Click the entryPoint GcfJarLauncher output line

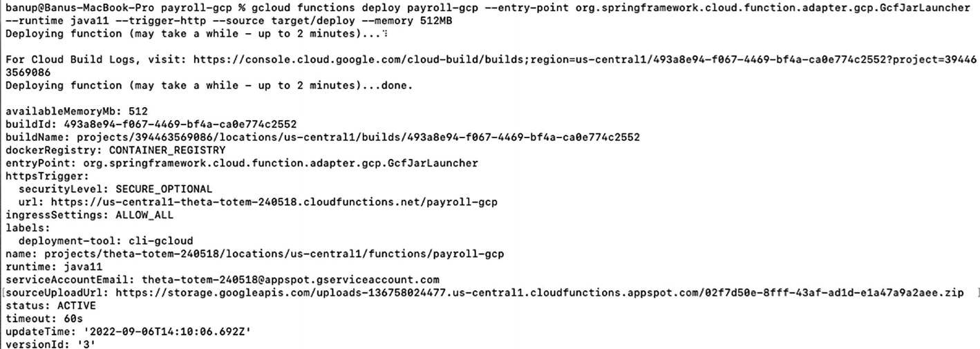[242, 163]
